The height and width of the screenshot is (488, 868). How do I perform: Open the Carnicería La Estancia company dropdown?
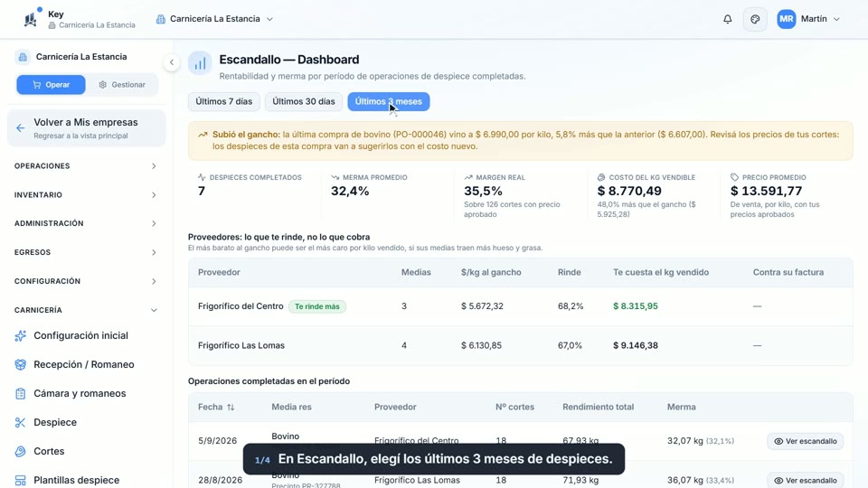(215, 19)
